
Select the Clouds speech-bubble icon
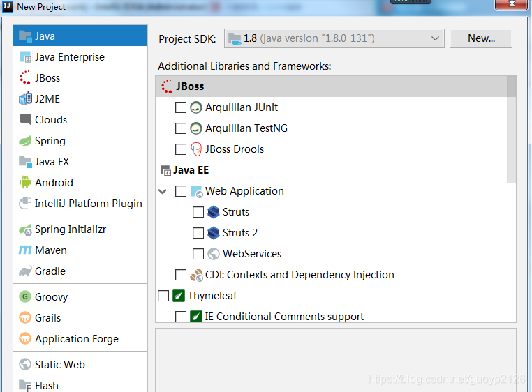(x=25, y=119)
